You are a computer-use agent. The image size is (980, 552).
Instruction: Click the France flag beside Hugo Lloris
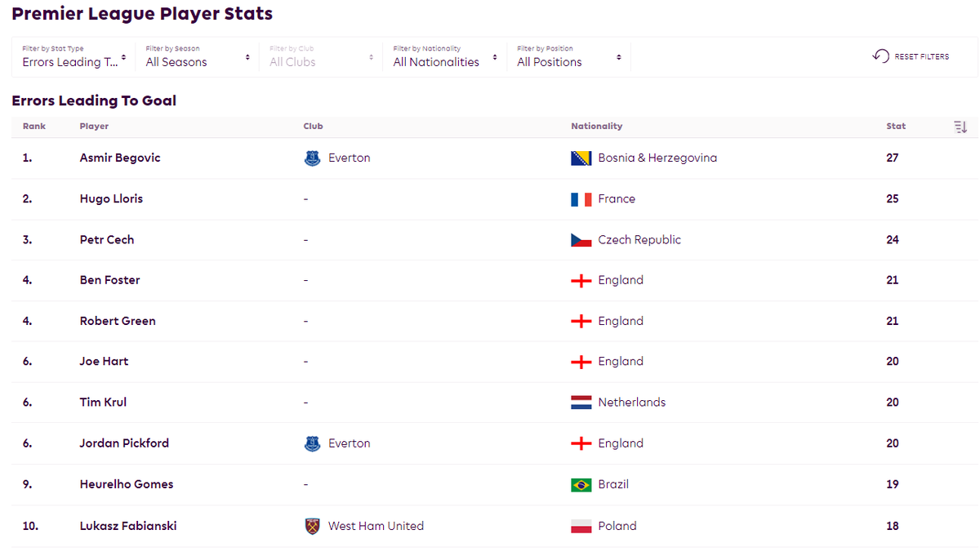coord(581,199)
